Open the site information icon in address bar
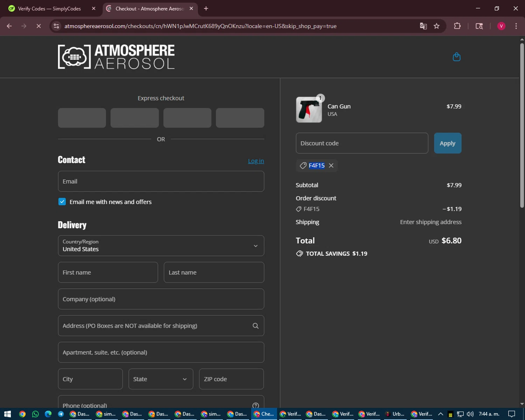Viewport: 525px width, 420px height. 56,26
